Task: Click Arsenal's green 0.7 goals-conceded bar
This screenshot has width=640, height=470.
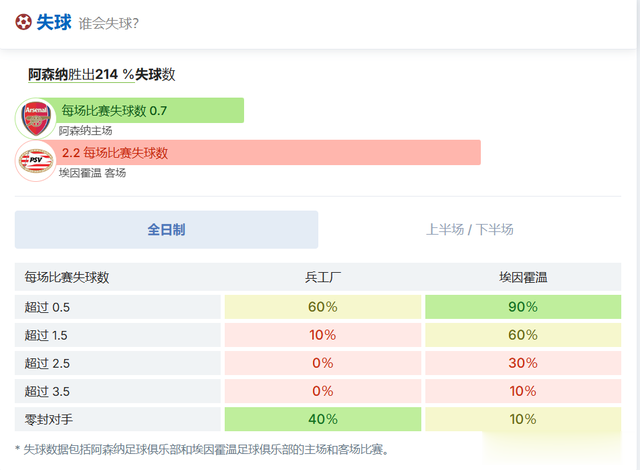Action: (150, 110)
